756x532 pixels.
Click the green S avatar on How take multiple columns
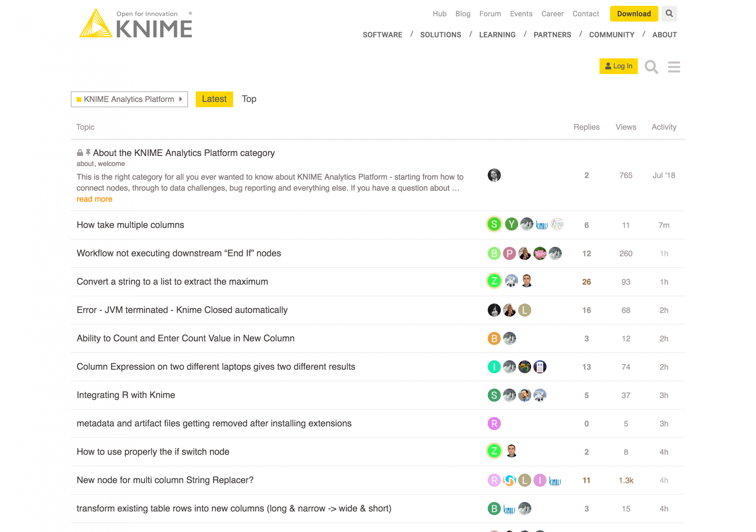tap(494, 224)
